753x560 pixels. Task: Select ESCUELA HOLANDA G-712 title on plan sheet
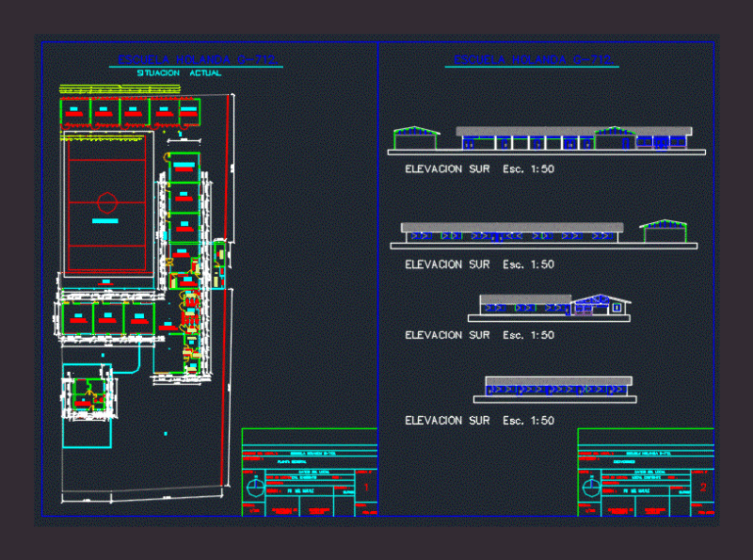coord(197,59)
